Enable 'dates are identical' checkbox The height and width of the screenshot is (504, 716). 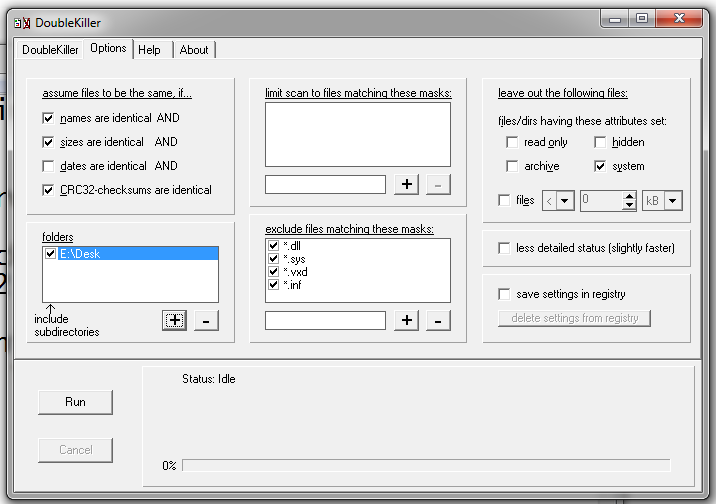pyautogui.click(x=48, y=166)
